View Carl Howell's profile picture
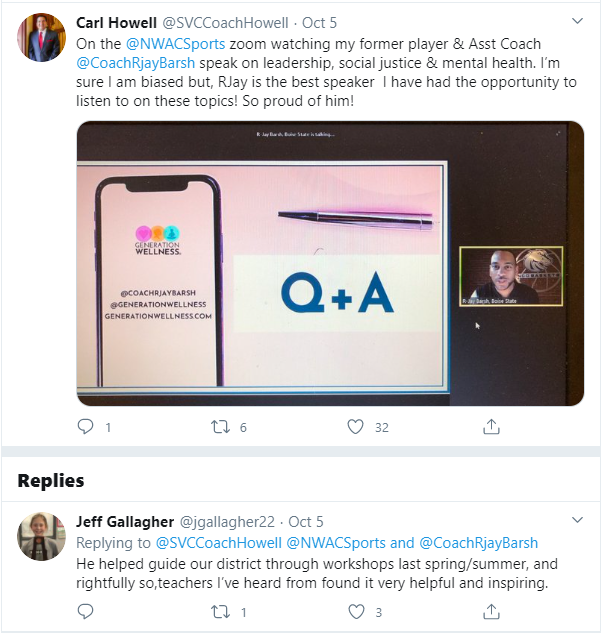601x633 pixels. click(41, 37)
